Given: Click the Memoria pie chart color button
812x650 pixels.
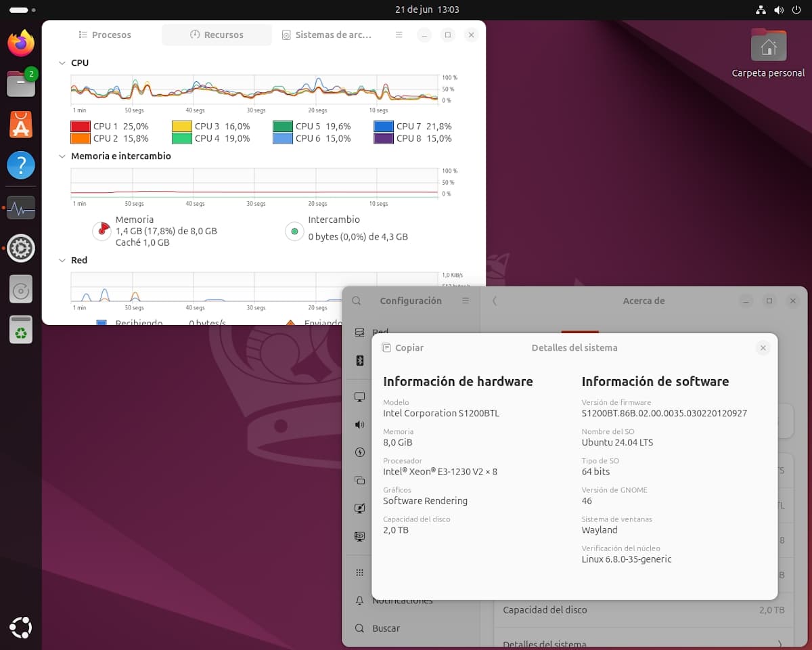Looking at the screenshot, I should pyautogui.click(x=101, y=231).
